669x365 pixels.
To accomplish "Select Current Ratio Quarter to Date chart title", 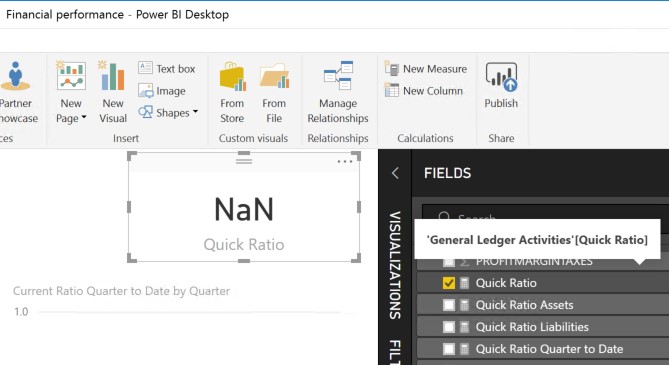I will [122, 291].
